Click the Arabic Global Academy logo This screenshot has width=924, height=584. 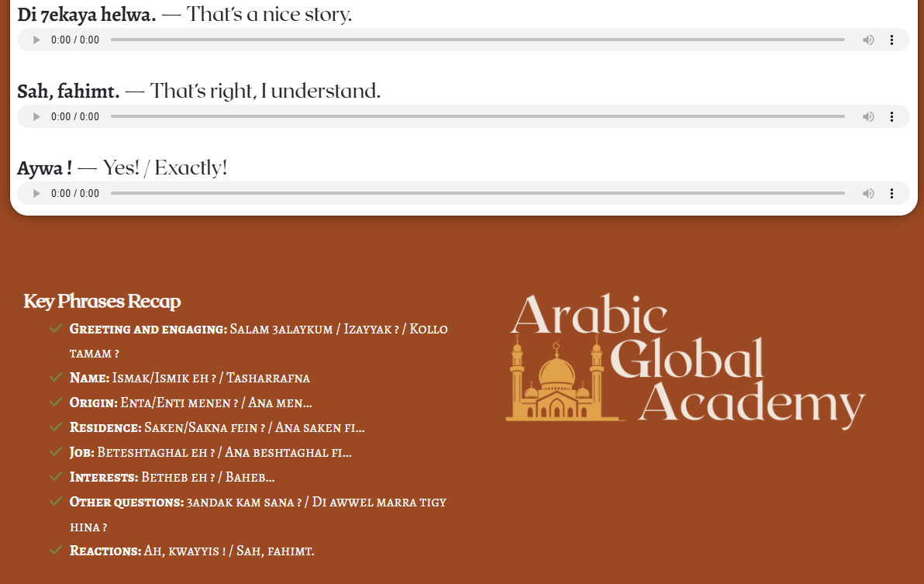[x=685, y=360]
